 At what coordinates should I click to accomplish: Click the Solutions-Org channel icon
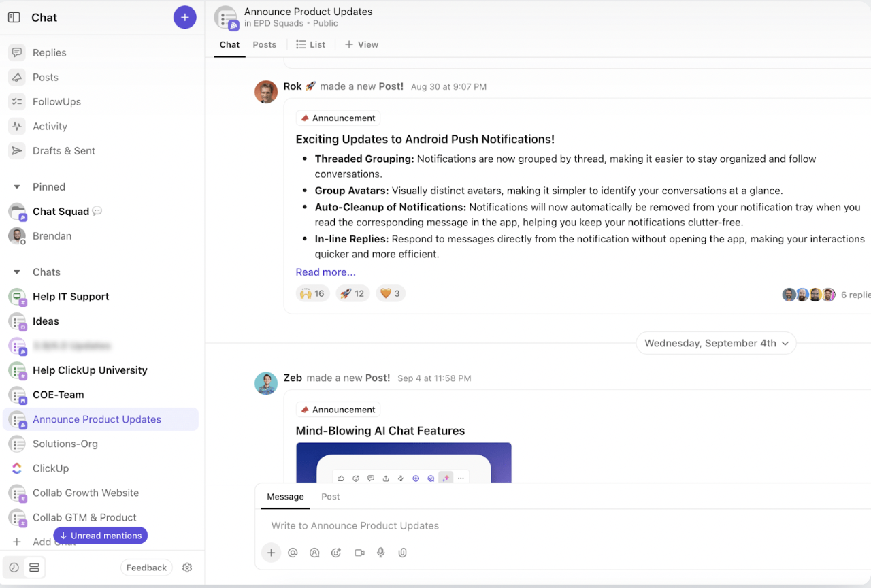[x=18, y=444]
